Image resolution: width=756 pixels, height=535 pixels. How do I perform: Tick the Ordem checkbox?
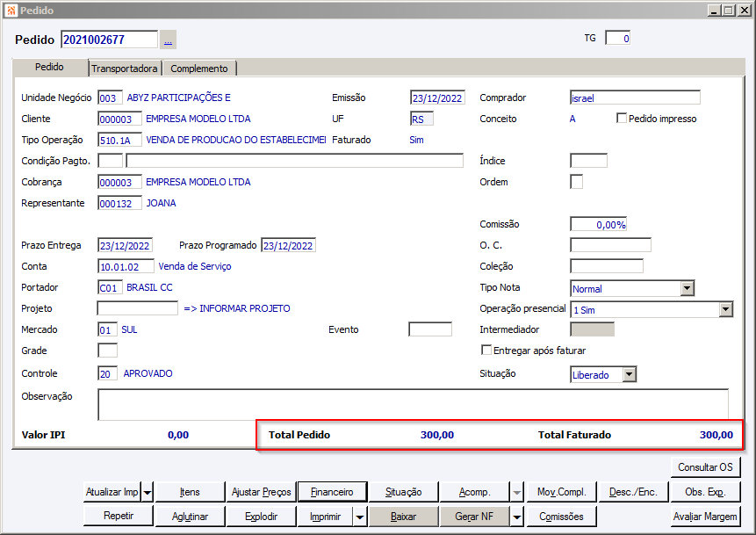[x=576, y=182]
